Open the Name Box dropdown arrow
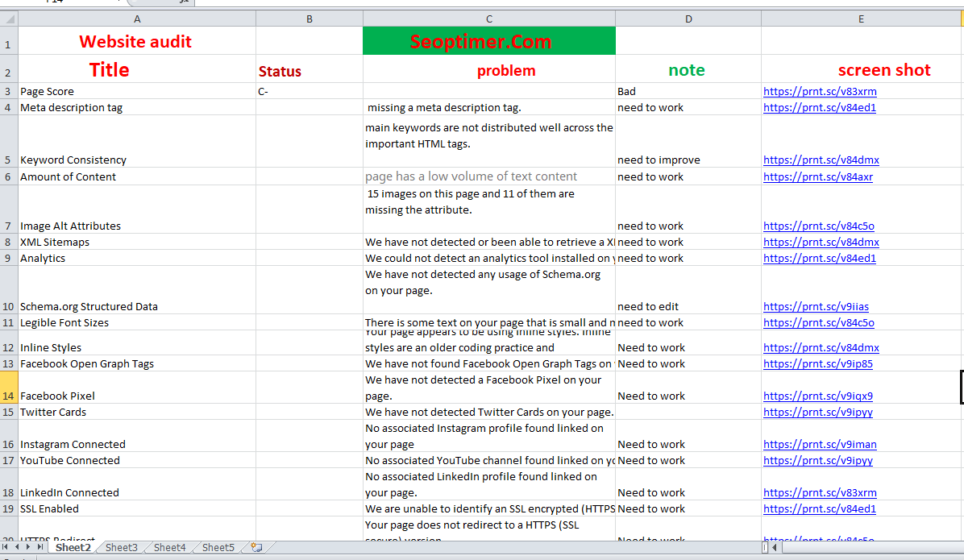 pyautogui.click(x=117, y=3)
